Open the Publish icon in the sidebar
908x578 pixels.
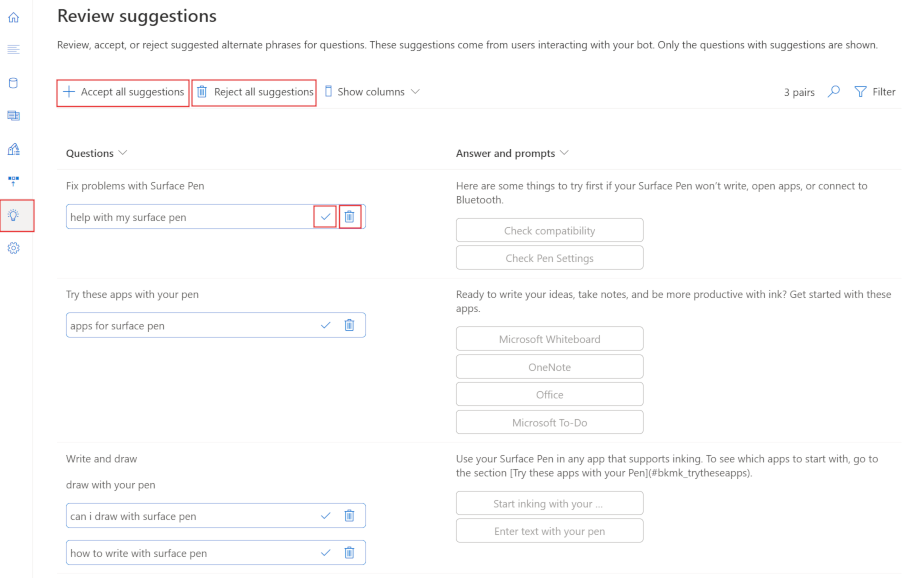[x=13, y=181]
